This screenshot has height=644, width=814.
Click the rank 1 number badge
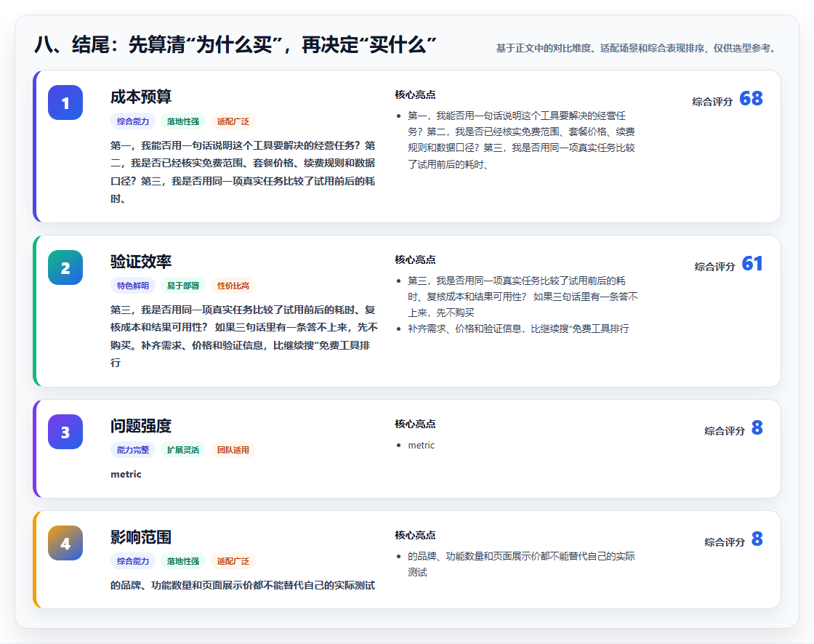[x=65, y=102]
